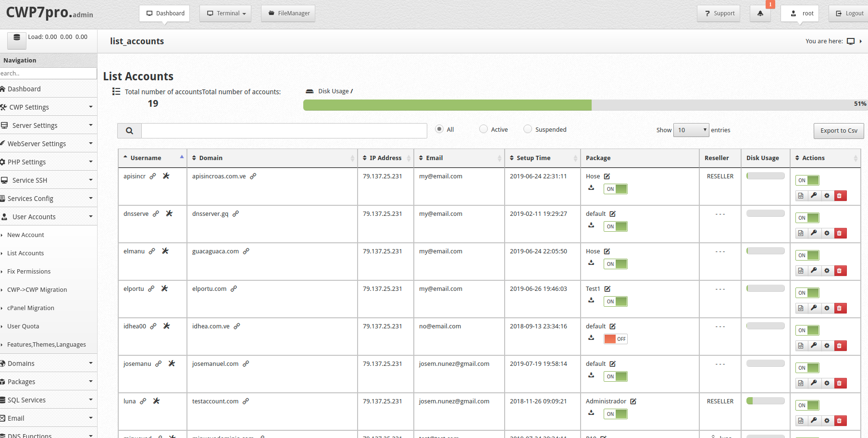Expand the Terminal menu in the top bar
868x438 pixels.
pos(225,13)
